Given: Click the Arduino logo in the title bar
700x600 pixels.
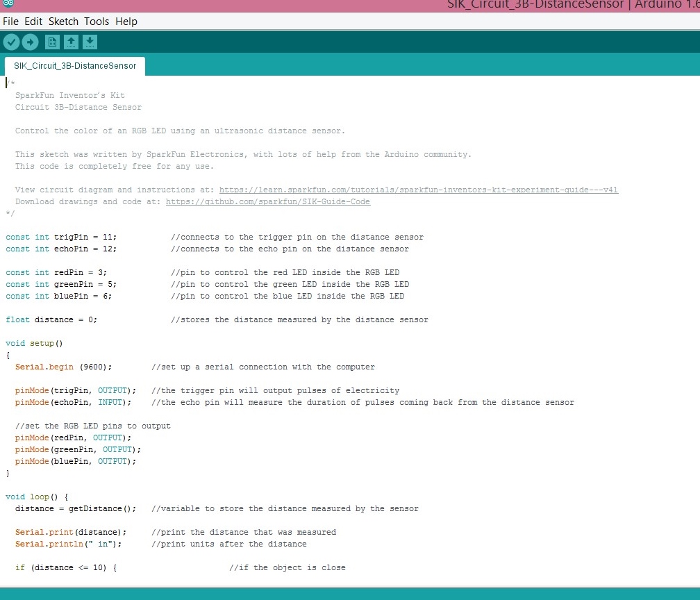Looking at the screenshot, I should tap(7, 5).
